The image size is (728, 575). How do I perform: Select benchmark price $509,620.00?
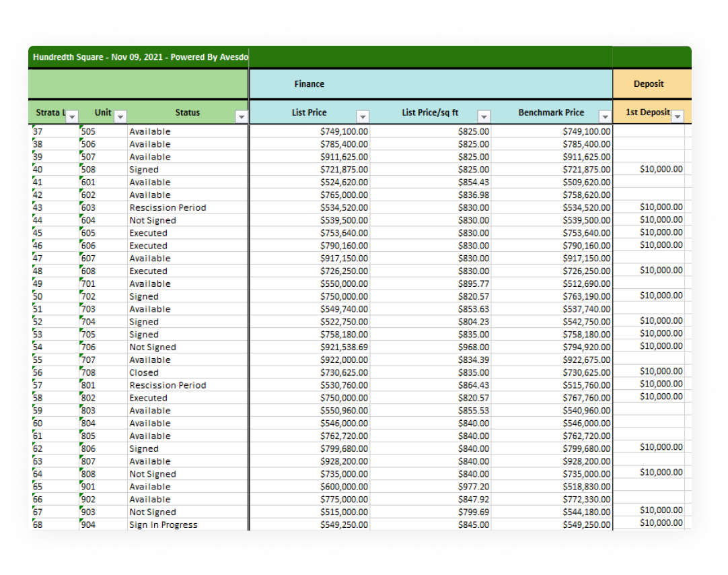[x=552, y=182]
